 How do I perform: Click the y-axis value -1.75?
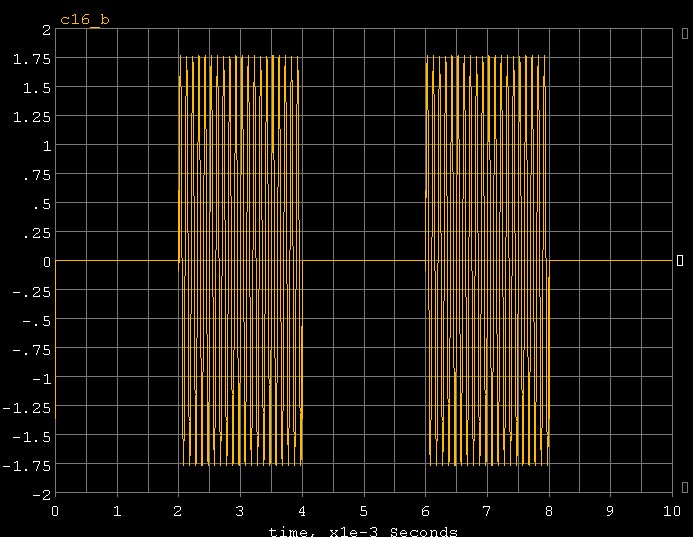click(27, 466)
